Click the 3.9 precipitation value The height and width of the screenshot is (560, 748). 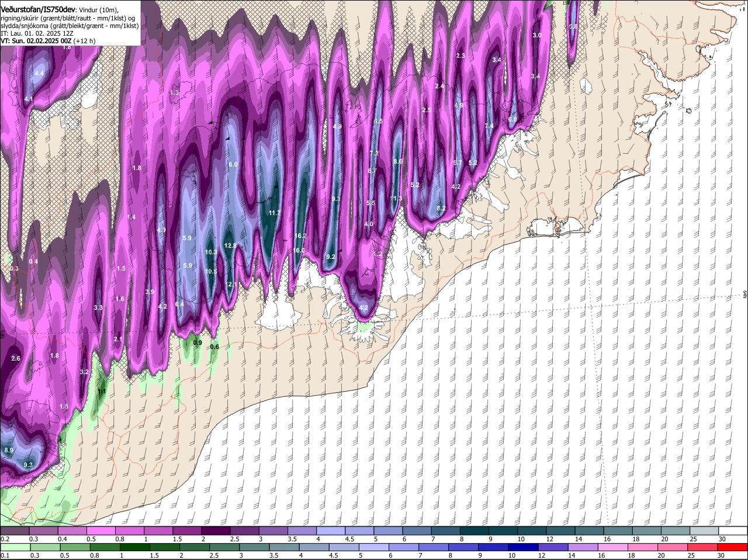point(150,292)
